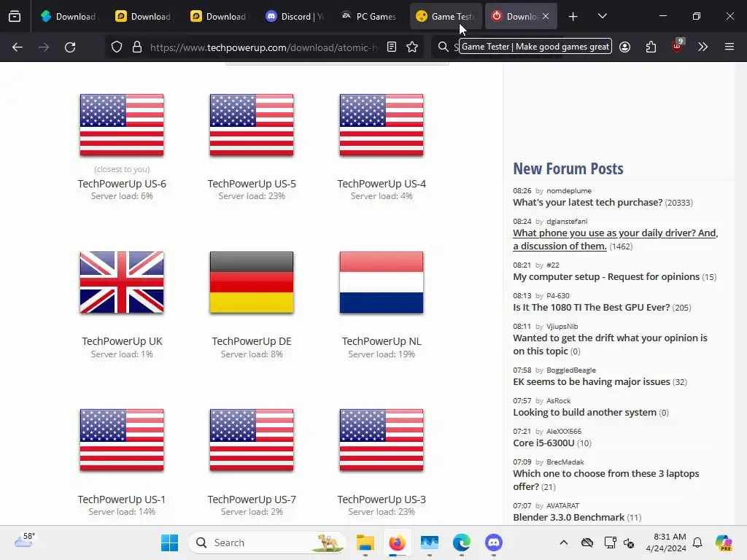Click the taskbar Search box
Viewport: 747px width, 560px height.
[x=267, y=542]
